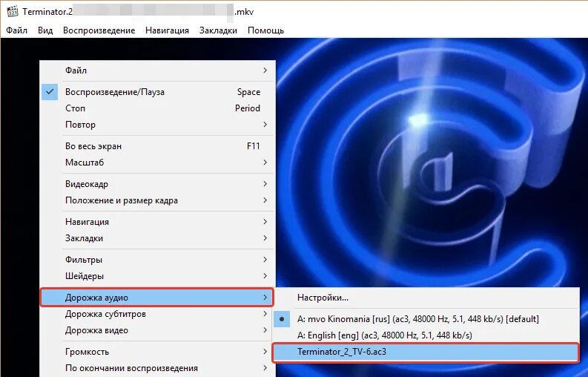The image size is (588, 377).
Task: Expand the Файл submenu in context menu
Action: click(x=157, y=71)
